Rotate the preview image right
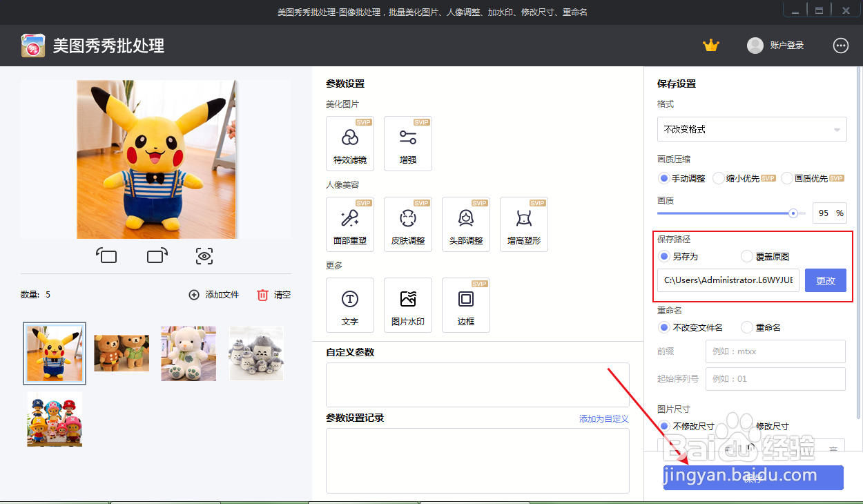The image size is (863, 504). click(157, 256)
